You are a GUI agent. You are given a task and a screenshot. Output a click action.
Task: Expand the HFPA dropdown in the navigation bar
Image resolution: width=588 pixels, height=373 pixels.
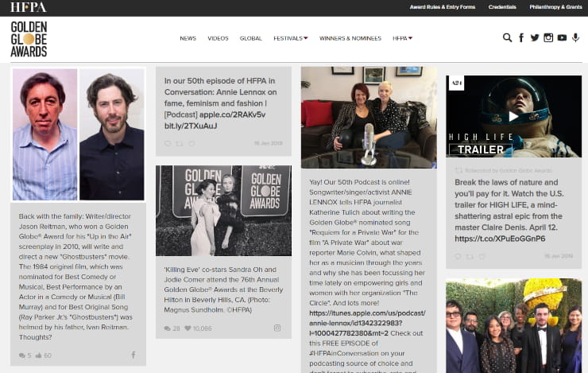coord(402,38)
